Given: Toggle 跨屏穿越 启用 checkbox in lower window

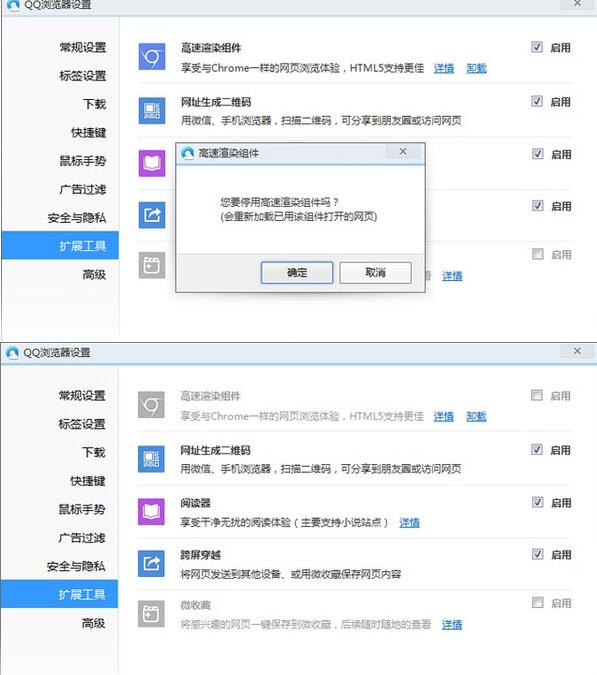Looking at the screenshot, I should (x=537, y=554).
